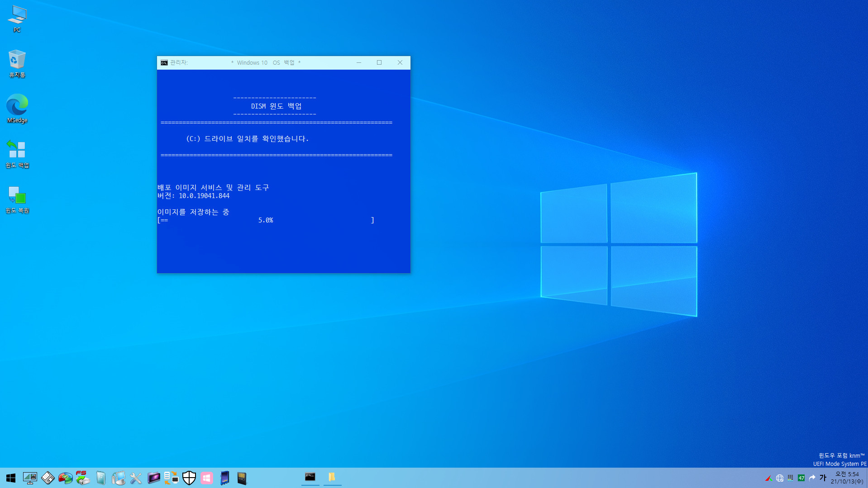Click the green 47 temperature tray icon
The width and height of the screenshot is (868, 488).
[801, 478]
